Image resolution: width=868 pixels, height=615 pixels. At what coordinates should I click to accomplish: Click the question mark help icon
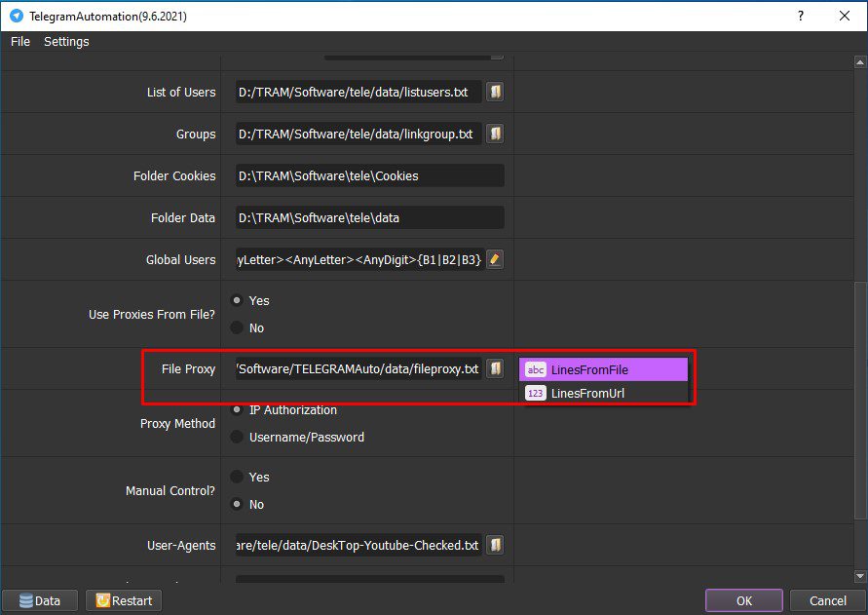(x=801, y=16)
